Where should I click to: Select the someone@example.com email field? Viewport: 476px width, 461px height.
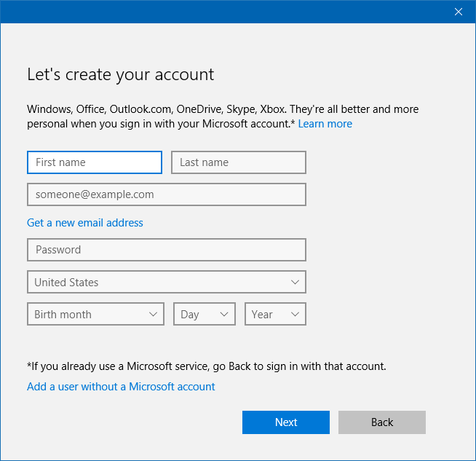pos(166,194)
